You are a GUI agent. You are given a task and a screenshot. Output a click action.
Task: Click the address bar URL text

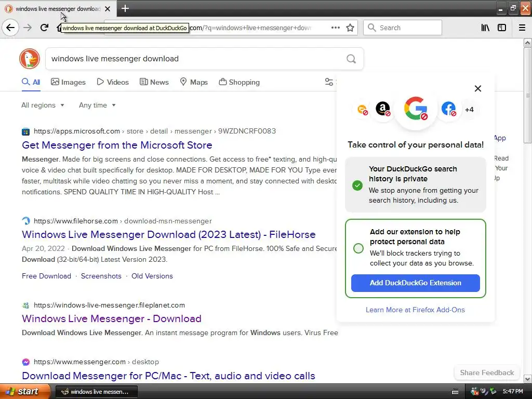pyautogui.click(x=250, y=28)
